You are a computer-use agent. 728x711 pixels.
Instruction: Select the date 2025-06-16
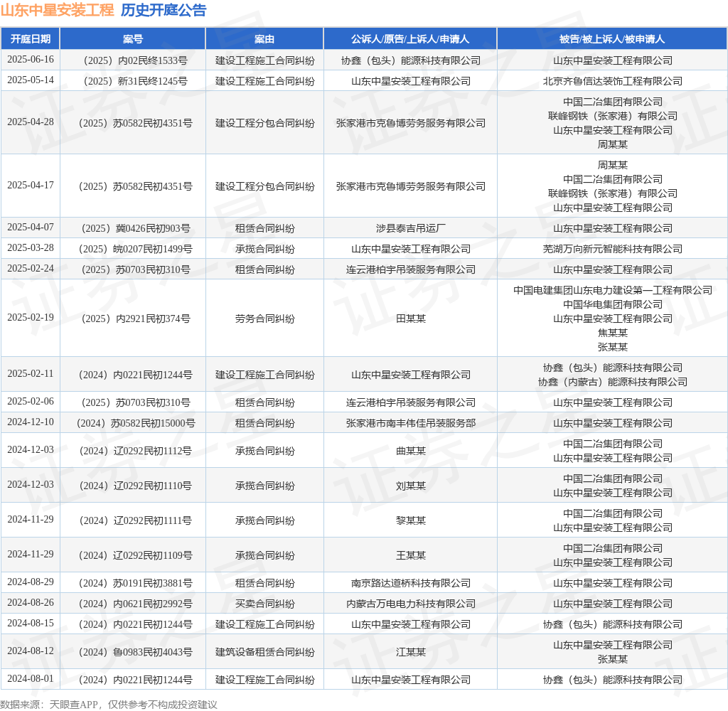[x=31, y=60]
